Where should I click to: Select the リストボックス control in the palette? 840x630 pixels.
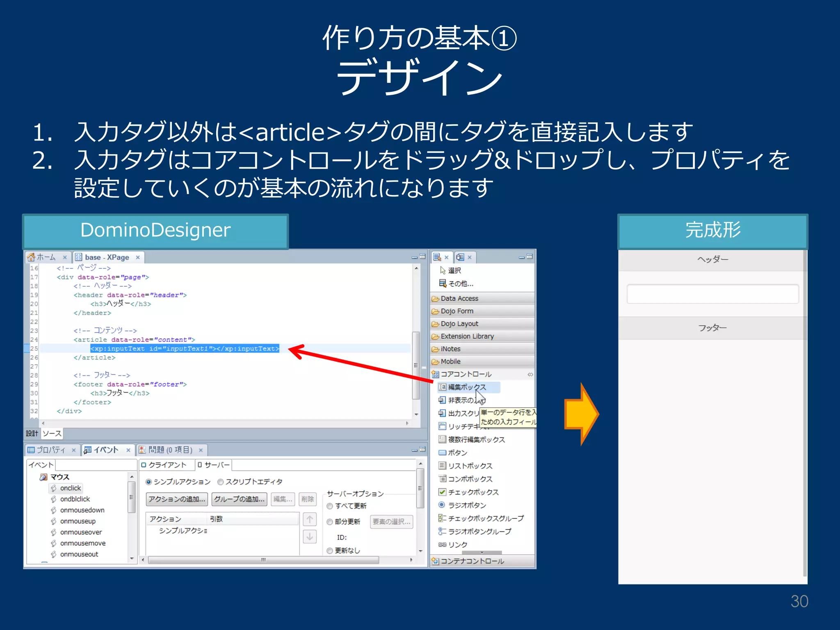pyautogui.click(x=466, y=466)
